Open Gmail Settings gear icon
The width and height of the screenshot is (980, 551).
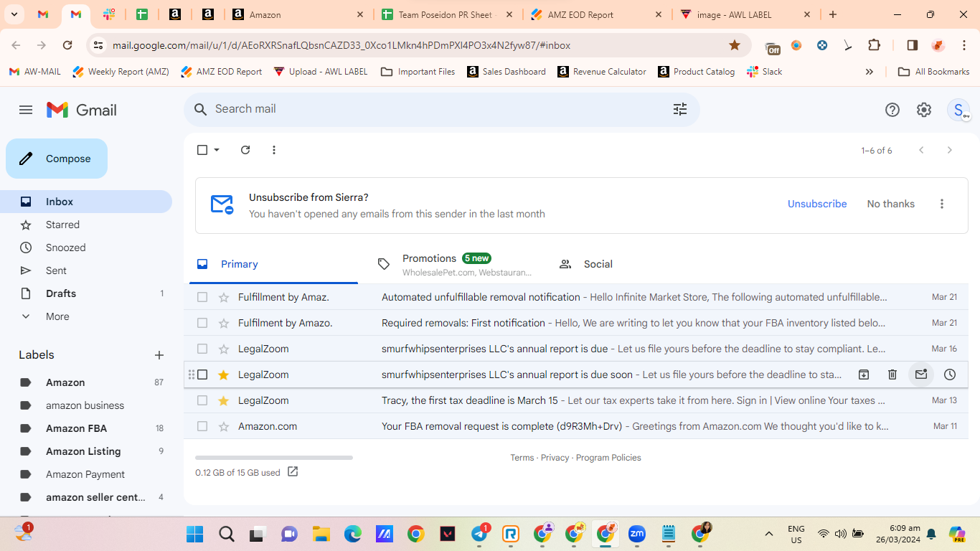(x=924, y=110)
